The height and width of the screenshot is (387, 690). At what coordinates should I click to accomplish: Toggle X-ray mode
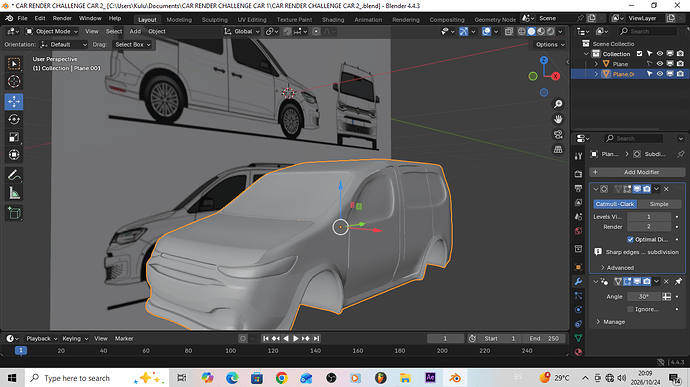coord(509,32)
